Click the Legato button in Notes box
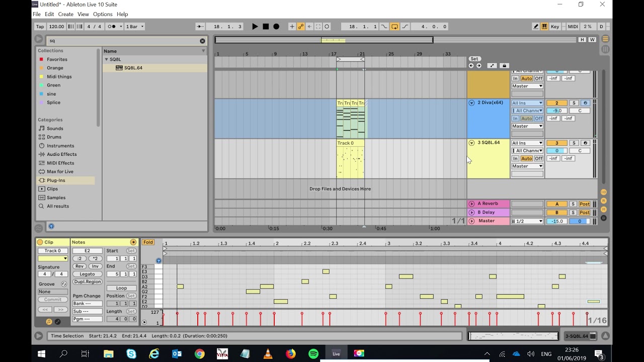The width and height of the screenshot is (644, 362). click(x=87, y=274)
